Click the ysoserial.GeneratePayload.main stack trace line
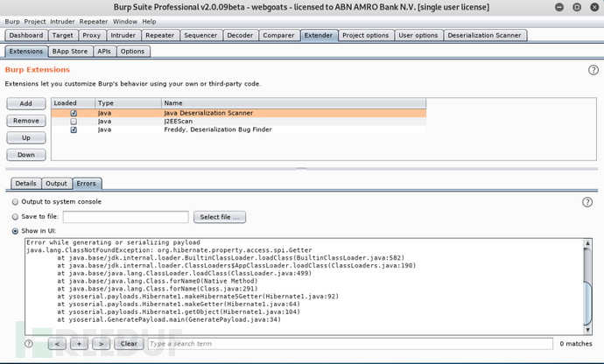Viewport: 604px width, 364px height. 169,319
